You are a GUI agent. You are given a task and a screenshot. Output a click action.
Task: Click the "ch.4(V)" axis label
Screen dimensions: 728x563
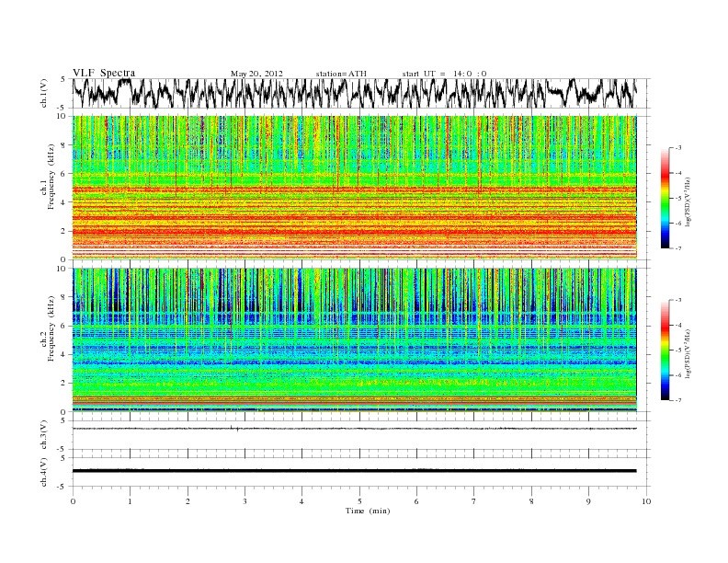tap(44, 473)
